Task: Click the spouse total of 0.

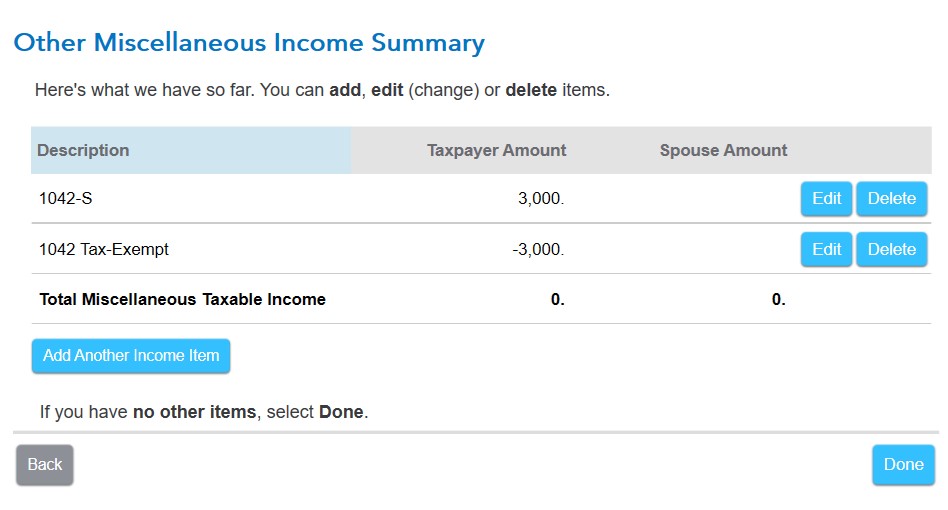Action: tap(779, 300)
